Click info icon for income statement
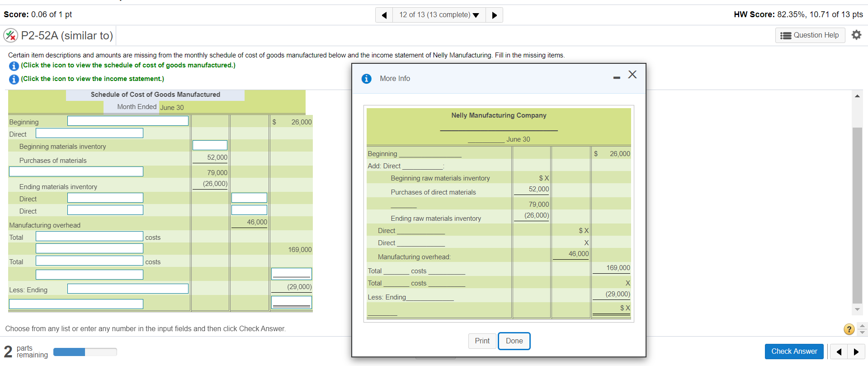This screenshot has width=868, height=366. click(14, 80)
